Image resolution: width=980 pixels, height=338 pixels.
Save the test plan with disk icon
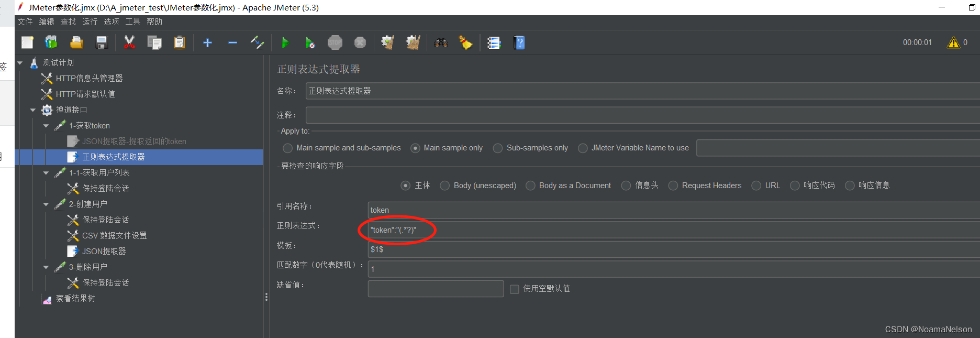click(x=102, y=42)
